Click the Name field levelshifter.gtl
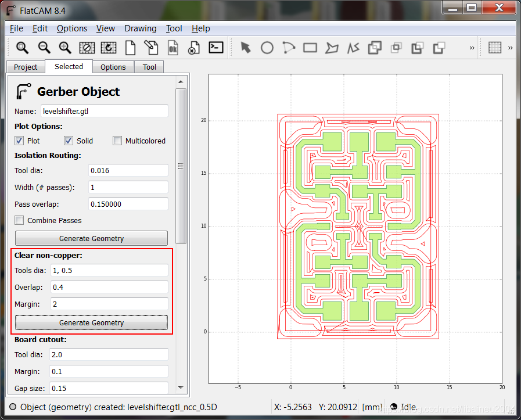521x420 pixels. 105,112
